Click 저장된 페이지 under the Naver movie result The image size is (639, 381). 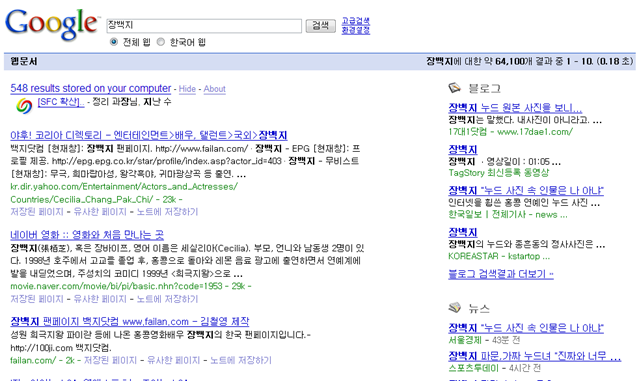(37, 299)
